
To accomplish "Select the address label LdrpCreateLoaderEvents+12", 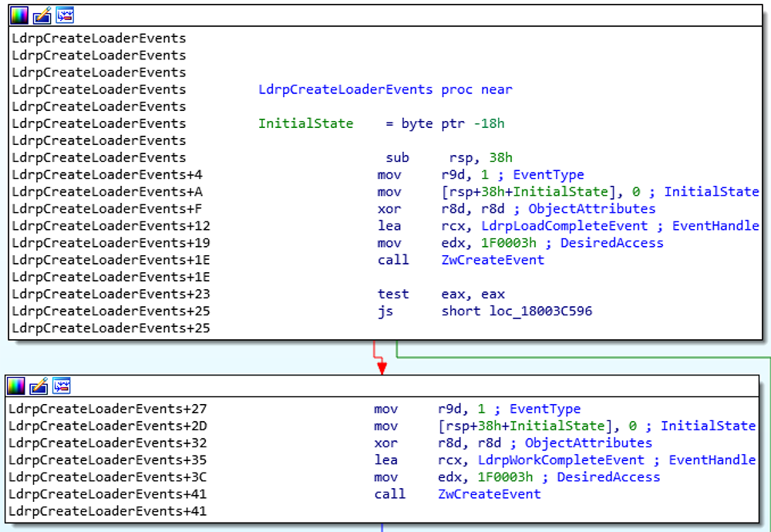I will tap(111, 226).
